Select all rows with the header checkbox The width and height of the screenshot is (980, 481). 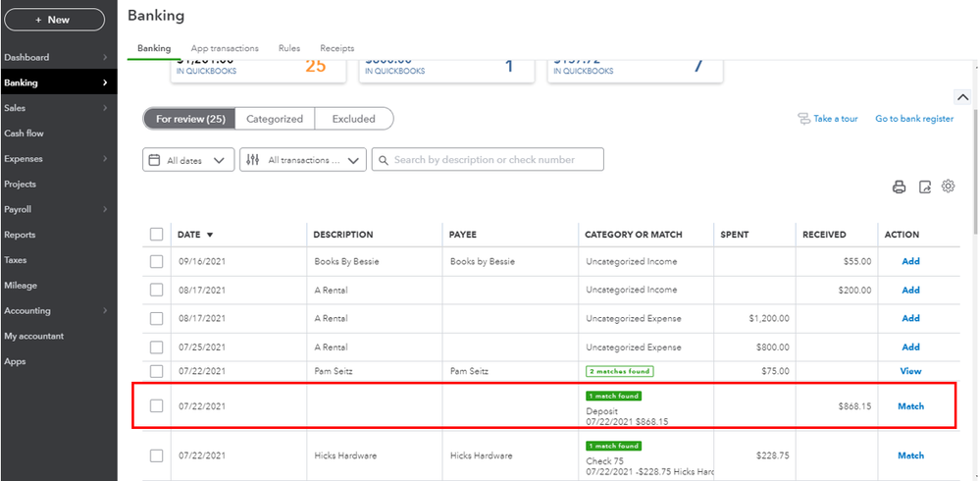tap(156, 235)
